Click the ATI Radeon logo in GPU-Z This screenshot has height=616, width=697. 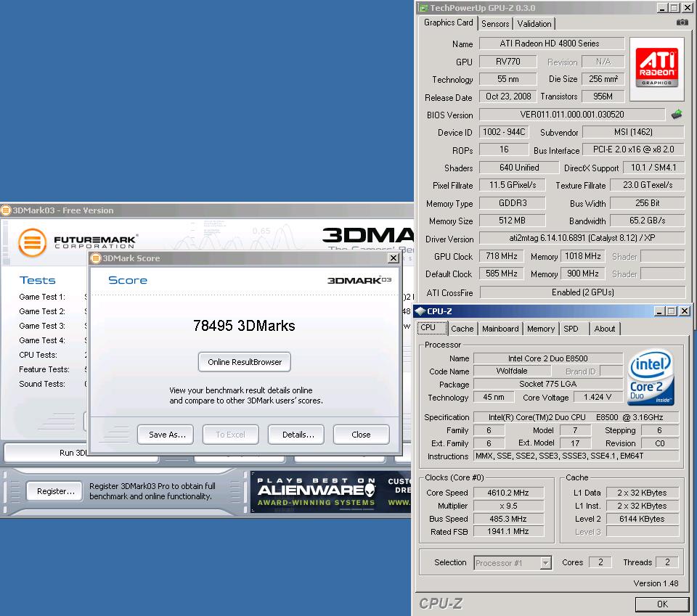tap(656, 68)
